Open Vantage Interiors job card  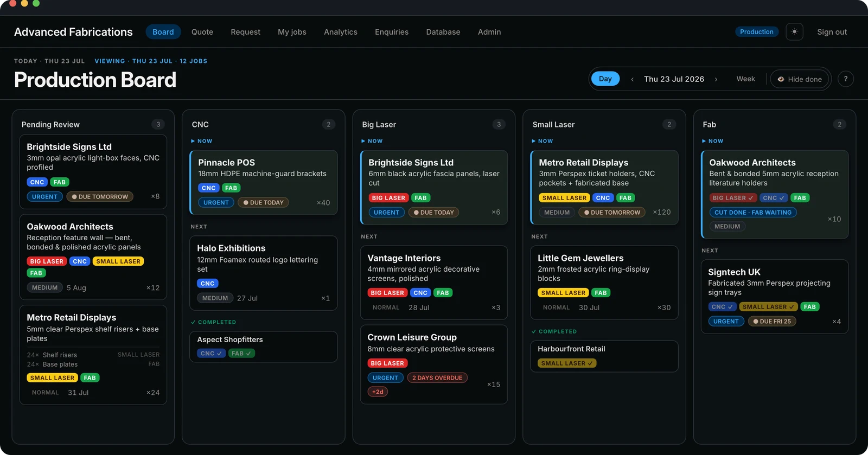[434, 283]
